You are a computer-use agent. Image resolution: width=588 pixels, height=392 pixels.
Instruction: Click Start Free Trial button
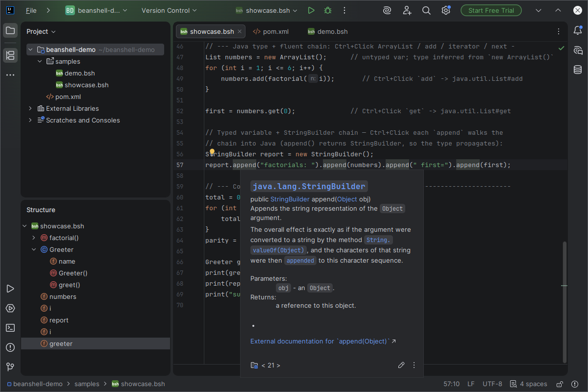[x=491, y=10]
